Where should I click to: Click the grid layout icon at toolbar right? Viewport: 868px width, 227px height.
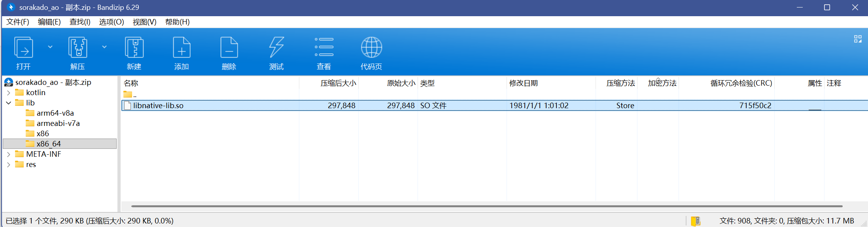[x=857, y=39]
